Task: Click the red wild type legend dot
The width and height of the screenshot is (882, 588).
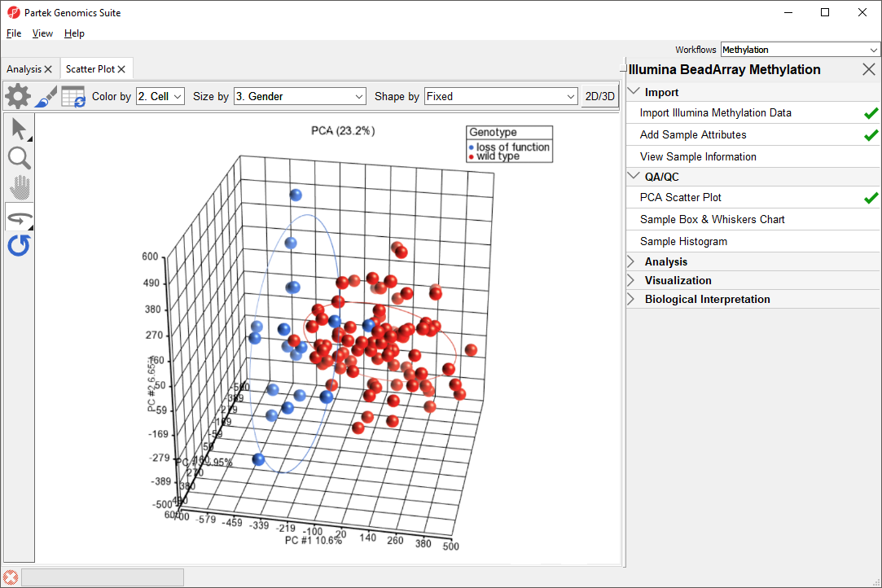Action: 472,156
